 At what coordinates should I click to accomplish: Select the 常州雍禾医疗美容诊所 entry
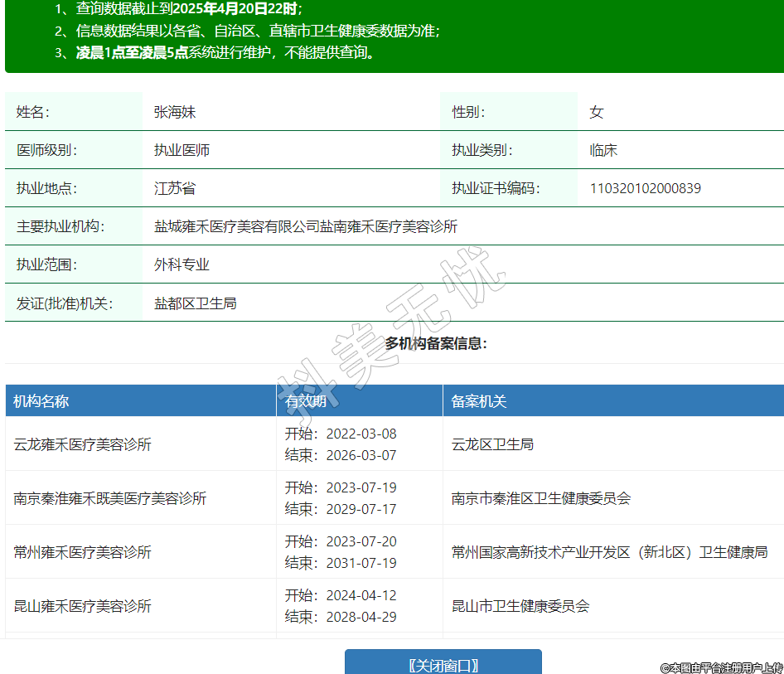pyautogui.click(x=83, y=552)
